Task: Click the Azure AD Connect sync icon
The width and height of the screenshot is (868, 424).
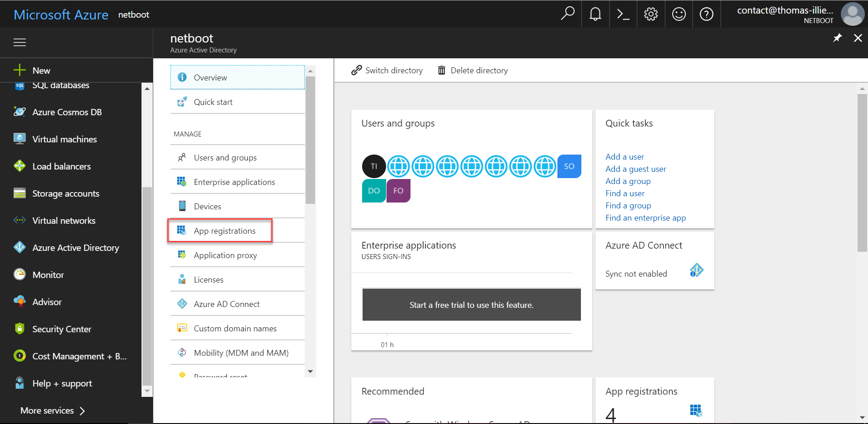Action: [697, 270]
